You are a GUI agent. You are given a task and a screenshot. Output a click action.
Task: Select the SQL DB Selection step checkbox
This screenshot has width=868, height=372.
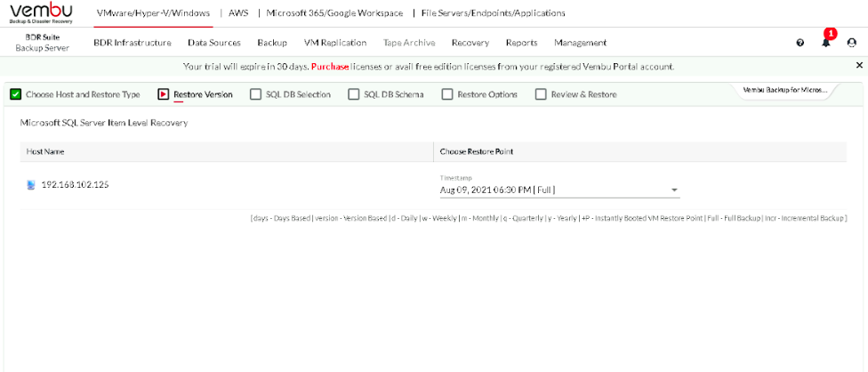255,94
